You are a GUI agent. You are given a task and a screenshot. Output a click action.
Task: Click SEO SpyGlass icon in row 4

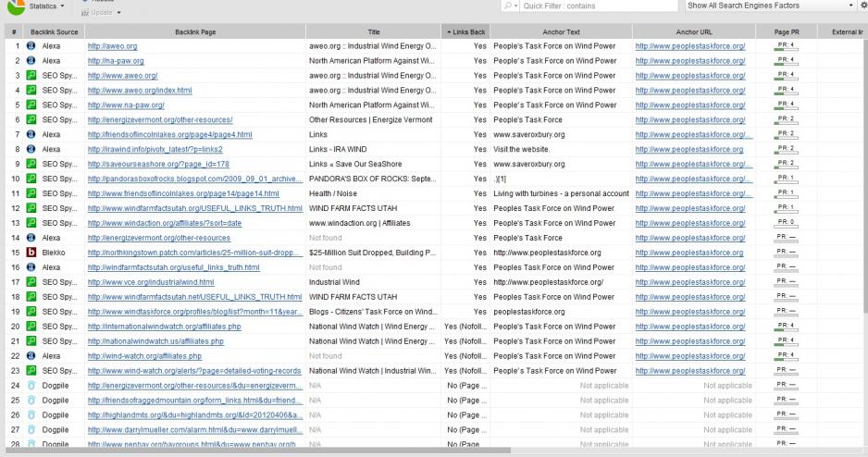31,90
